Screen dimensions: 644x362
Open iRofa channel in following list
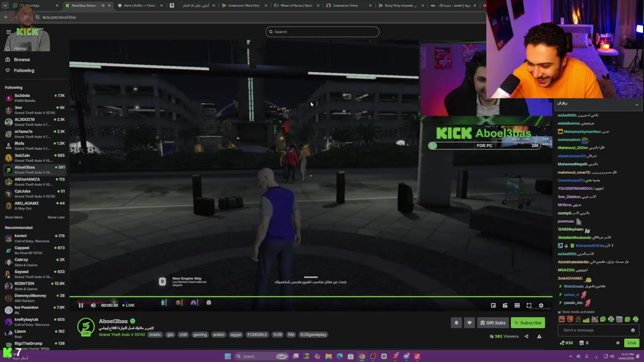[34, 146]
